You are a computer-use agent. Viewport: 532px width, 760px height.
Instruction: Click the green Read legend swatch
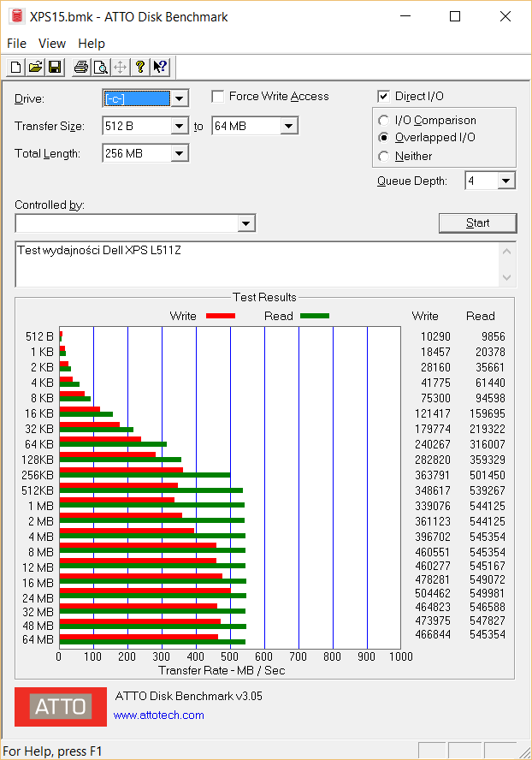click(315, 316)
